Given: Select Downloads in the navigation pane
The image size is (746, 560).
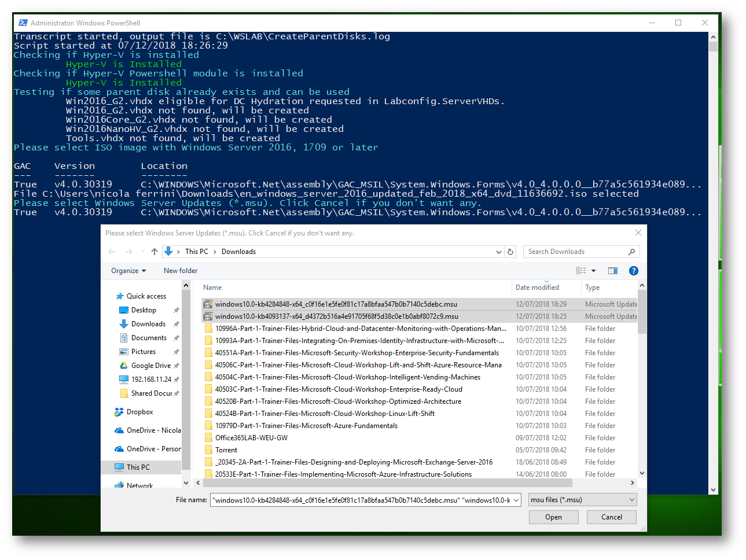Looking at the screenshot, I should 148,324.
